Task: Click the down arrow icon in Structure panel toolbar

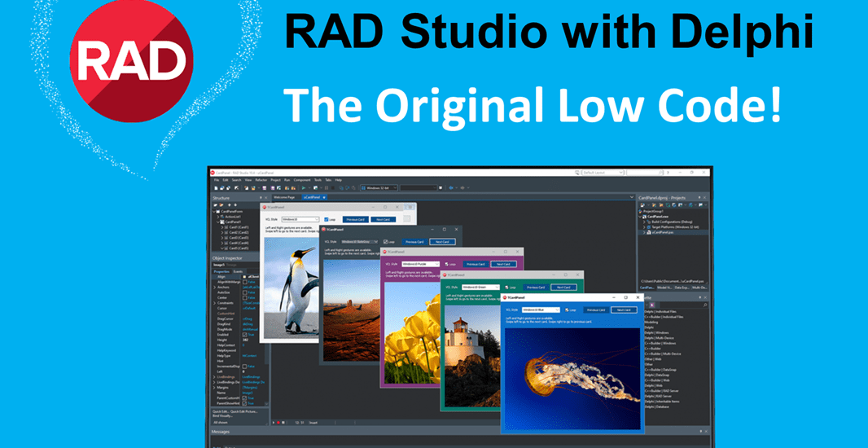Action: (x=235, y=205)
